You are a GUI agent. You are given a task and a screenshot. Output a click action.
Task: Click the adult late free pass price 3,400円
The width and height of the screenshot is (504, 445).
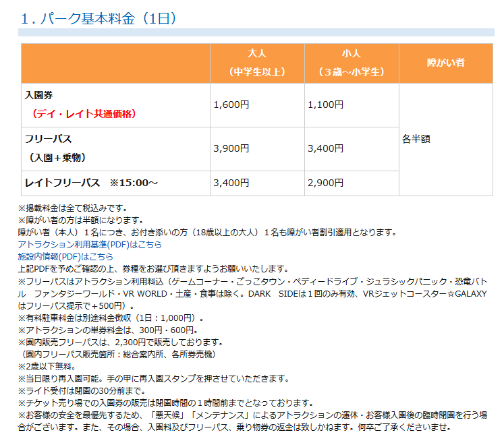[x=231, y=183]
